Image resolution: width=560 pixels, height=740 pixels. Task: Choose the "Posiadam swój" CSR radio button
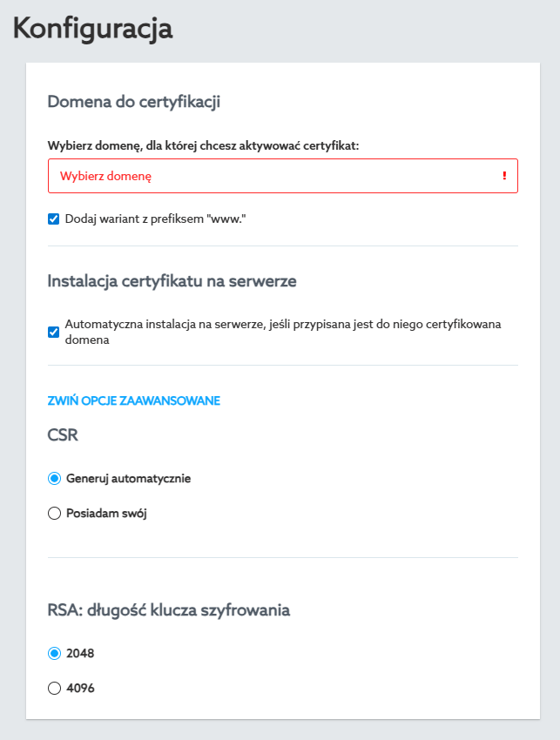coord(54,514)
